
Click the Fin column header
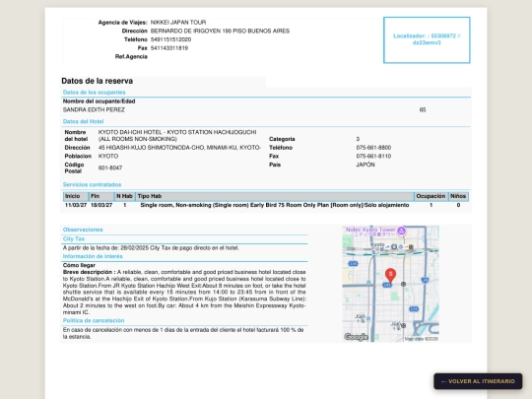click(x=101, y=196)
